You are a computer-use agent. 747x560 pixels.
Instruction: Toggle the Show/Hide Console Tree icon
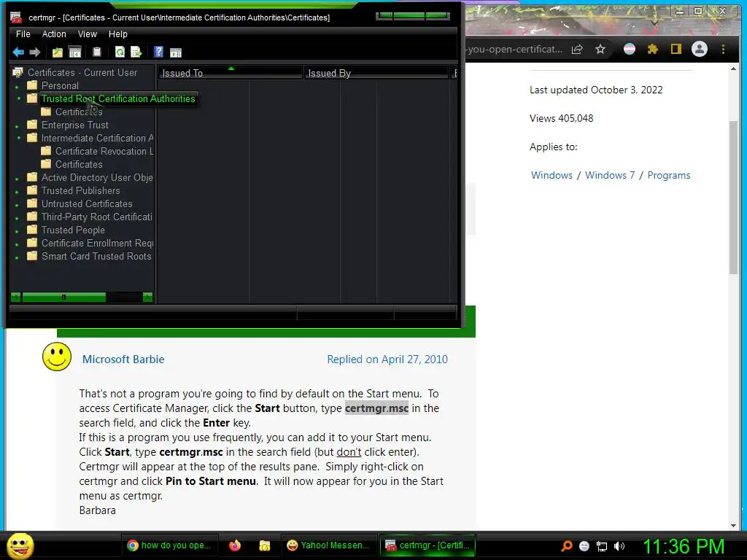tap(75, 52)
